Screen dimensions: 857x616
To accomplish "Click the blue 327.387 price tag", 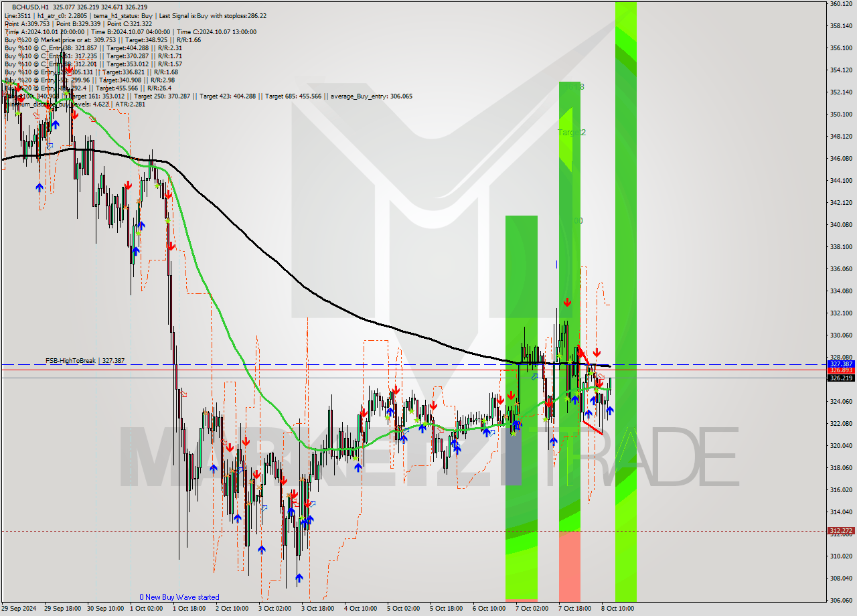I will point(841,364).
